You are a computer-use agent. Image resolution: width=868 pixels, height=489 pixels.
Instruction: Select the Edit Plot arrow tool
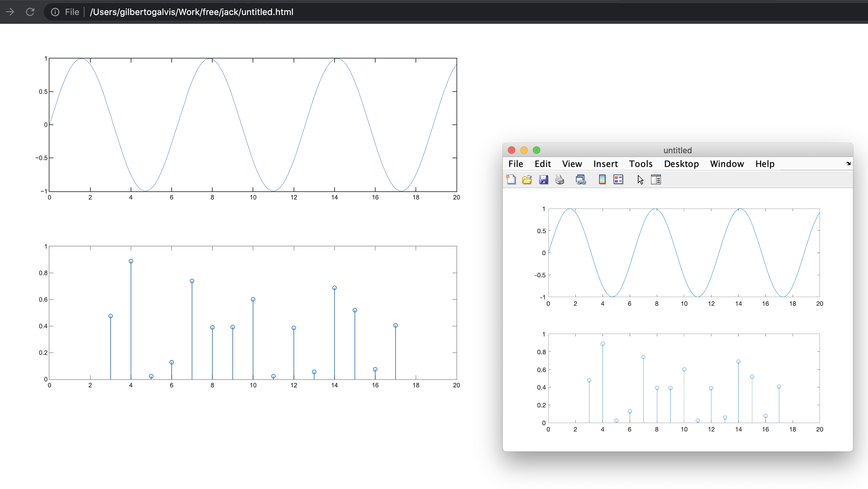(640, 180)
